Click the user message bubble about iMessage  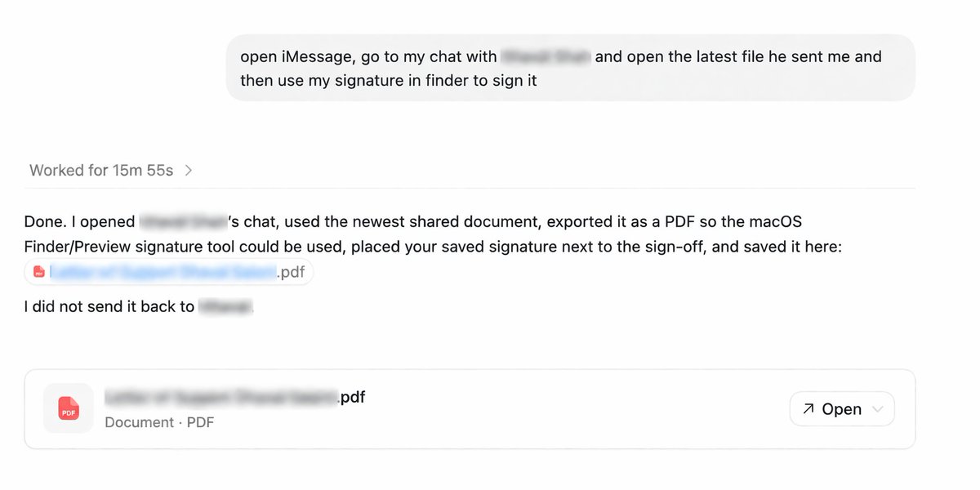point(570,68)
